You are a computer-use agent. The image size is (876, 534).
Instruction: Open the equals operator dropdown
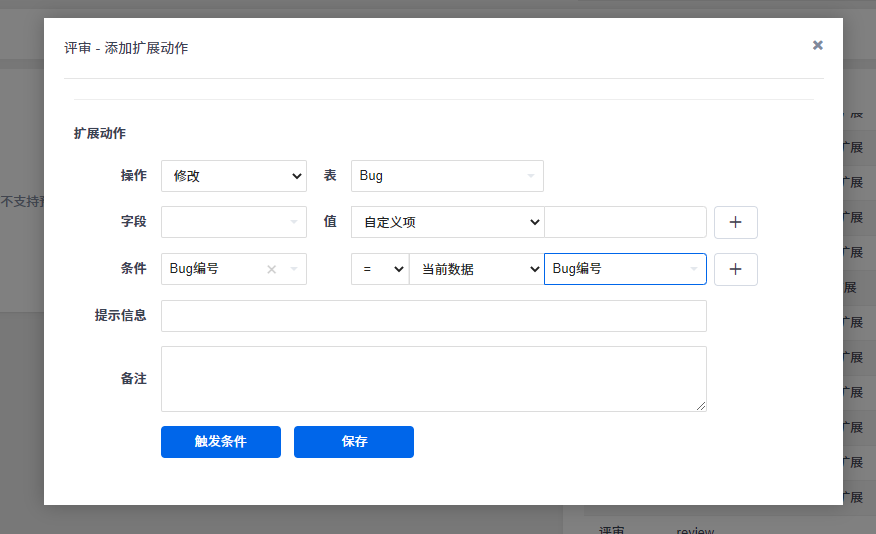pyautogui.click(x=380, y=269)
